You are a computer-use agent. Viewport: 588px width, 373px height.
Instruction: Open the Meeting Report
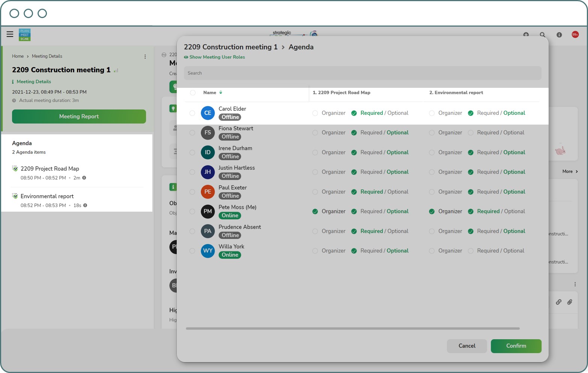click(79, 116)
